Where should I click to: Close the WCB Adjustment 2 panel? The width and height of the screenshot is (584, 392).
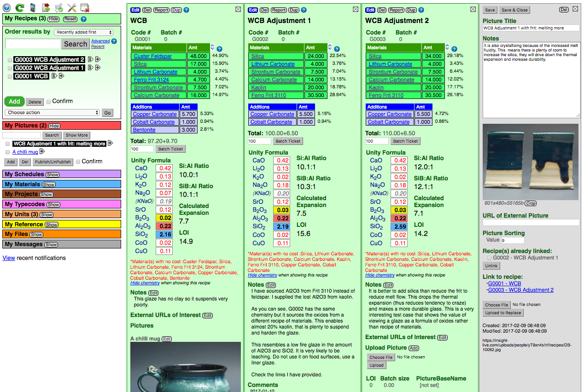pyautogui.click(x=473, y=9)
